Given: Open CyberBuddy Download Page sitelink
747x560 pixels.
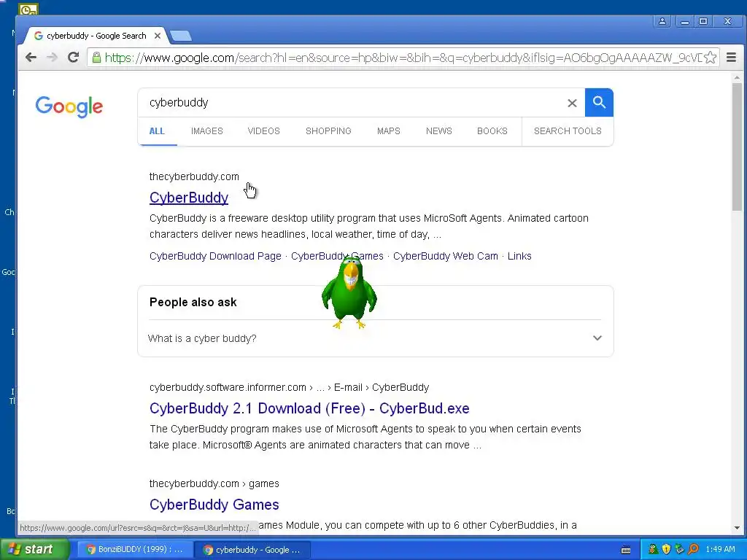Looking at the screenshot, I should click(x=215, y=256).
